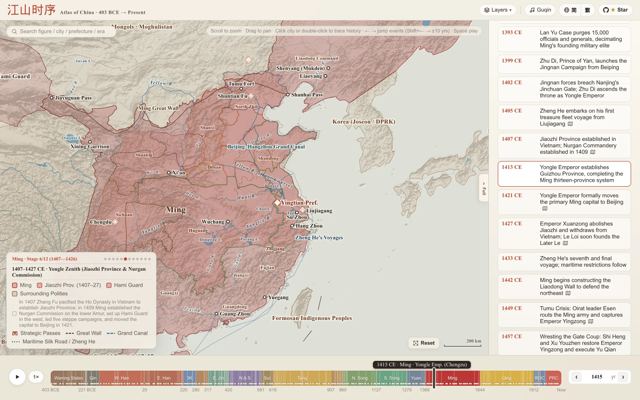Toggle the Hami Guard legend swatch
The image size is (640, 400).
(109, 285)
